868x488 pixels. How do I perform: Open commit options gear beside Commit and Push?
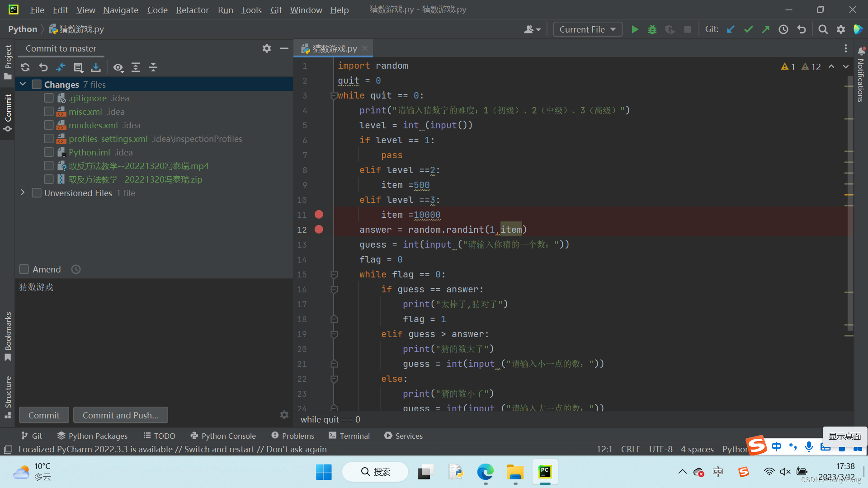coord(284,415)
